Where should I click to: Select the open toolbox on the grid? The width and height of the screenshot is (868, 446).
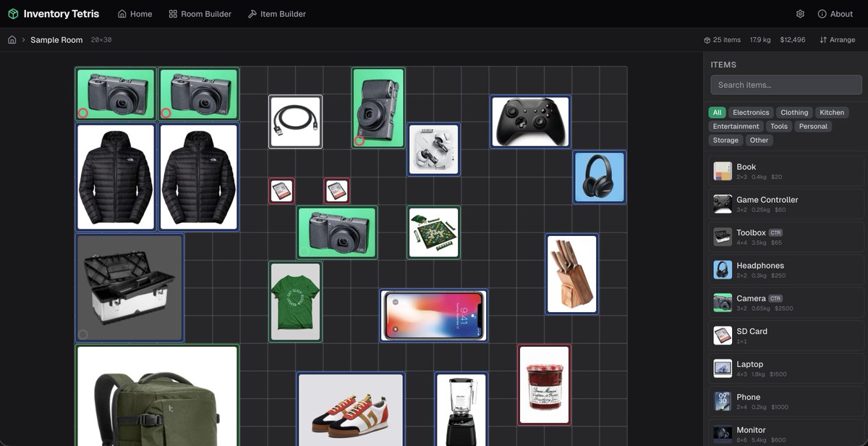[130, 287]
